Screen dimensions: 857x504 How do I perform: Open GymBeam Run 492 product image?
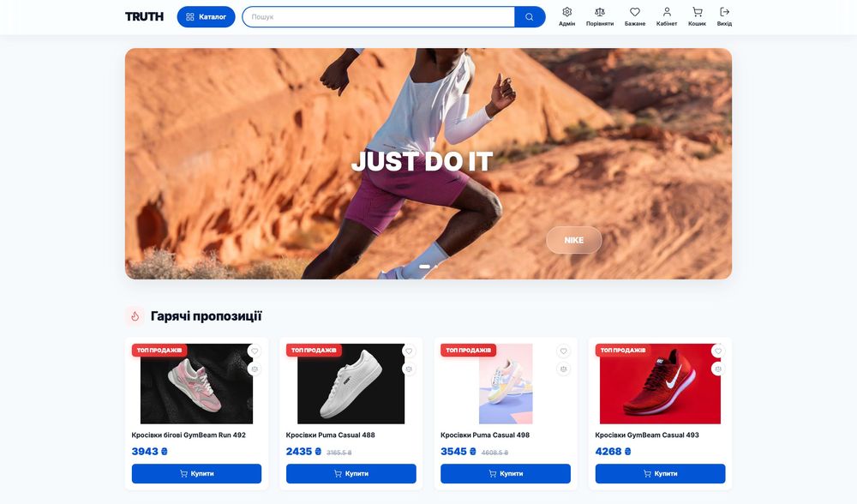(x=197, y=384)
